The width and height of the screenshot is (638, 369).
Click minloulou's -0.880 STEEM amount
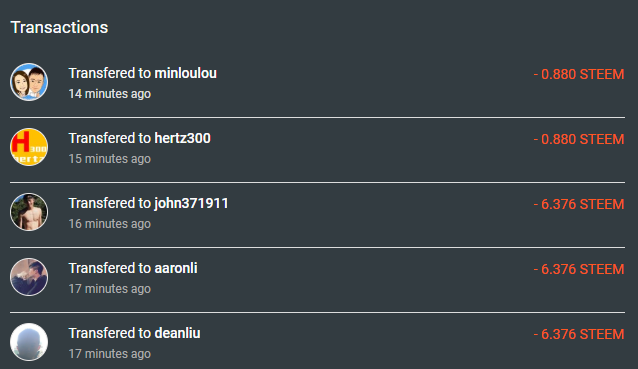pos(579,74)
